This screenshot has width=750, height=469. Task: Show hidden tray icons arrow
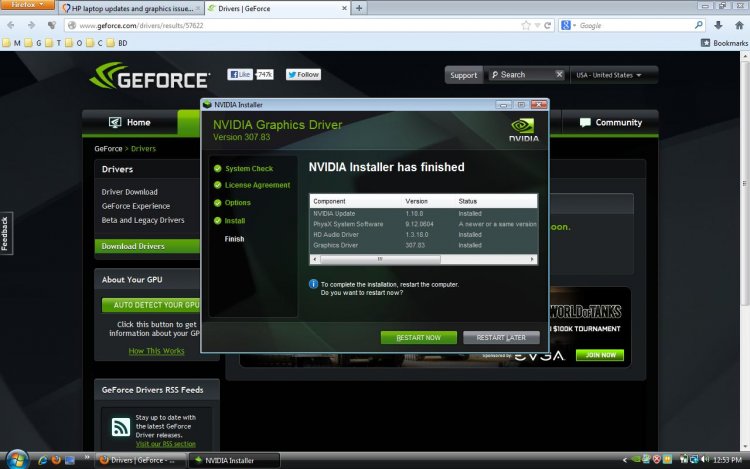pyautogui.click(x=624, y=460)
